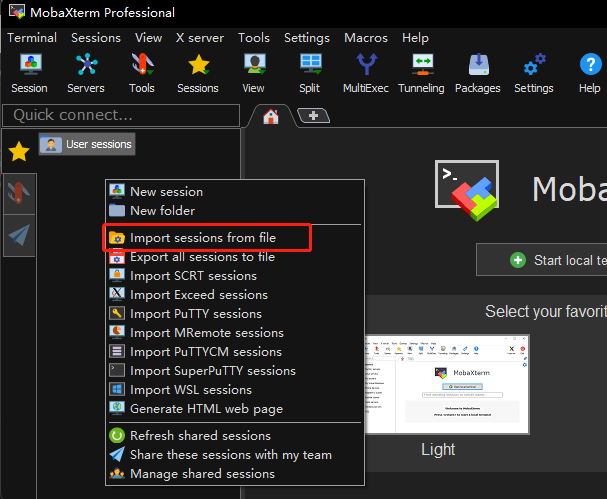Click the Split toolbar icon
The image size is (607, 499).
(310, 73)
